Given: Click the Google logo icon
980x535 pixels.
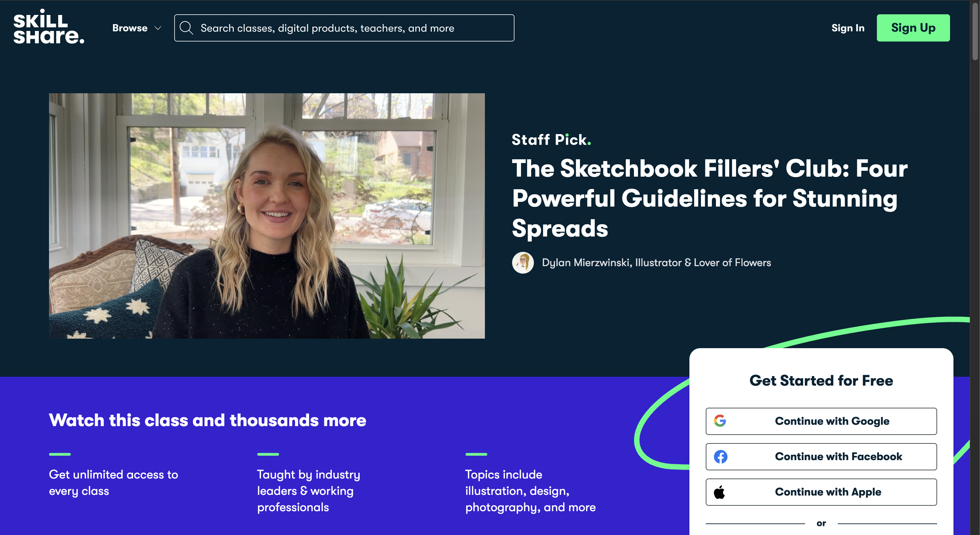Looking at the screenshot, I should [720, 421].
